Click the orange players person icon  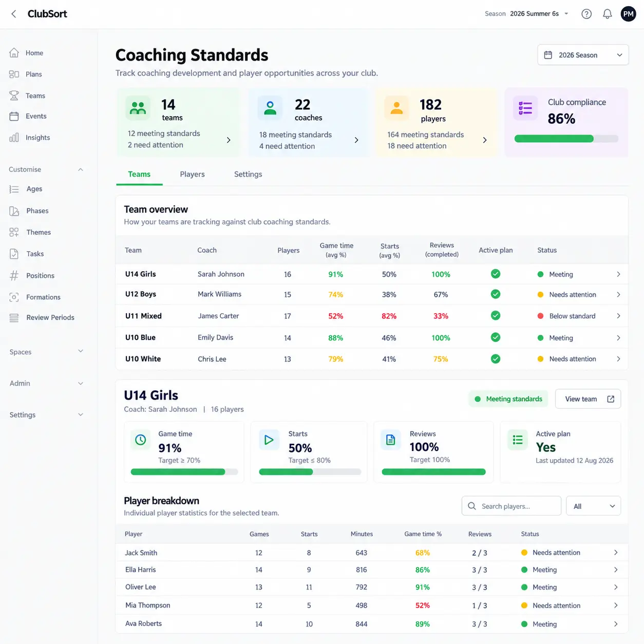[x=396, y=108]
